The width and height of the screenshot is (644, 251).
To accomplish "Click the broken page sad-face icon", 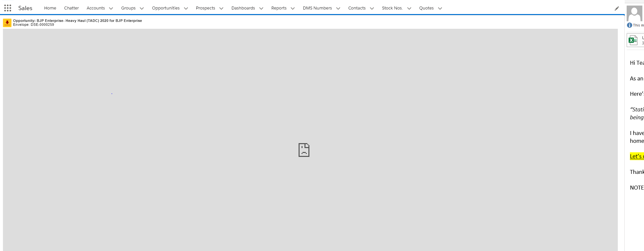I will pyautogui.click(x=304, y=150).
